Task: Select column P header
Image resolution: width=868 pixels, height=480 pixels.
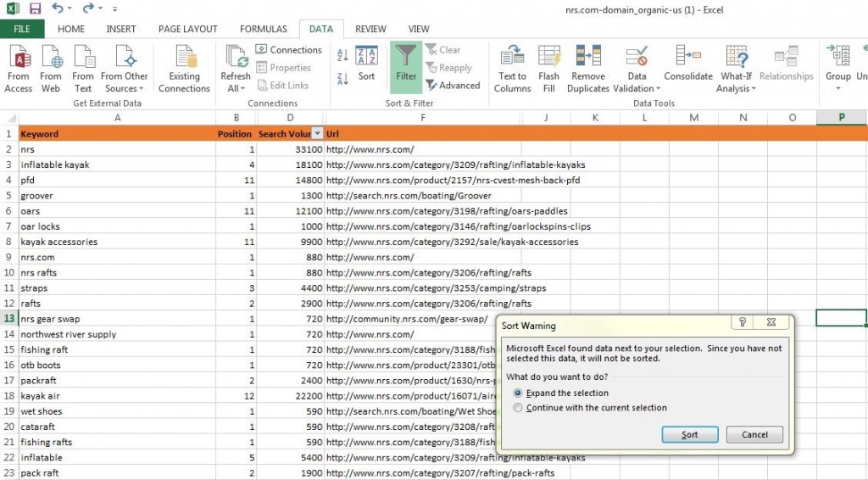Action: (x=841, y=117)
